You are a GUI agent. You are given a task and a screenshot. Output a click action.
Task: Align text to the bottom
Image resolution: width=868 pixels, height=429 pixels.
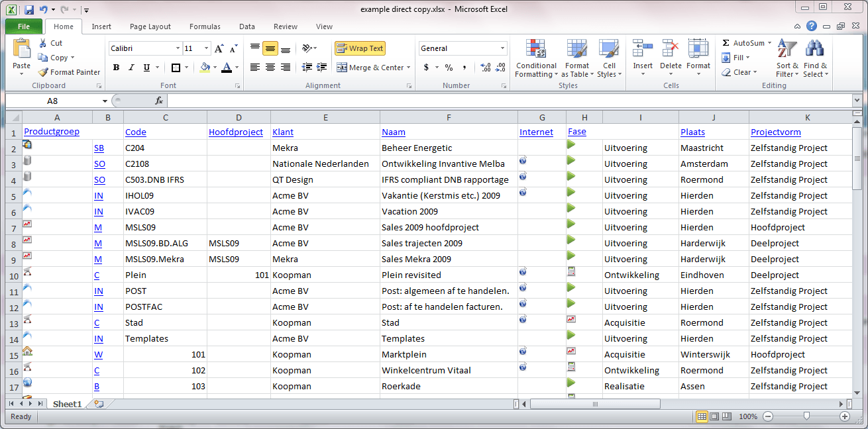tap(286, 48)
